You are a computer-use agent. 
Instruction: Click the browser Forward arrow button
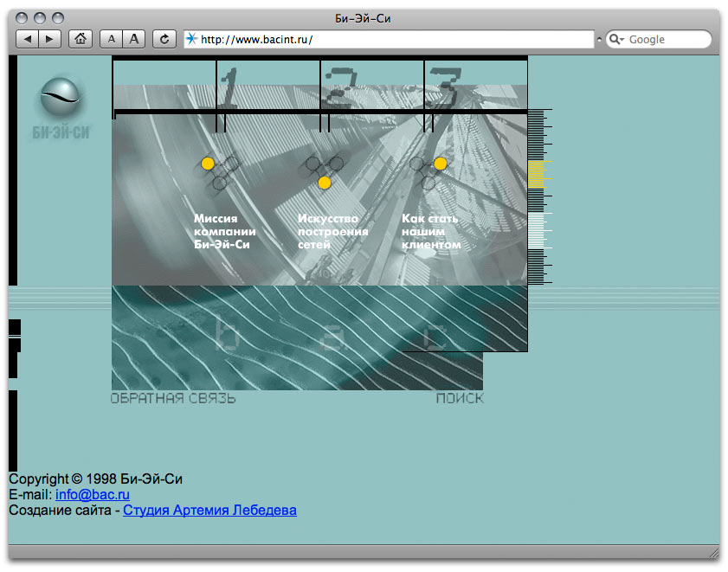[49, 39]
